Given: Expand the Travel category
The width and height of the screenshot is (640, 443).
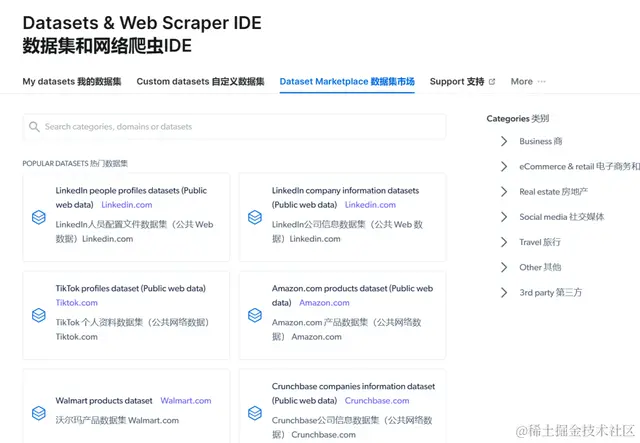Looking at the screenshot, I should [x=504, y=242].
